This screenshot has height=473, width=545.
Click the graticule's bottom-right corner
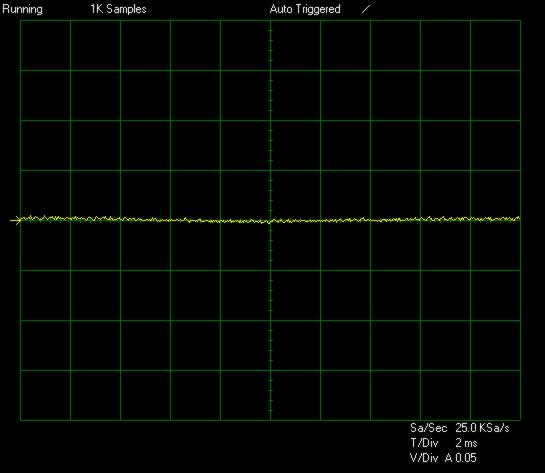coord(520,420)
